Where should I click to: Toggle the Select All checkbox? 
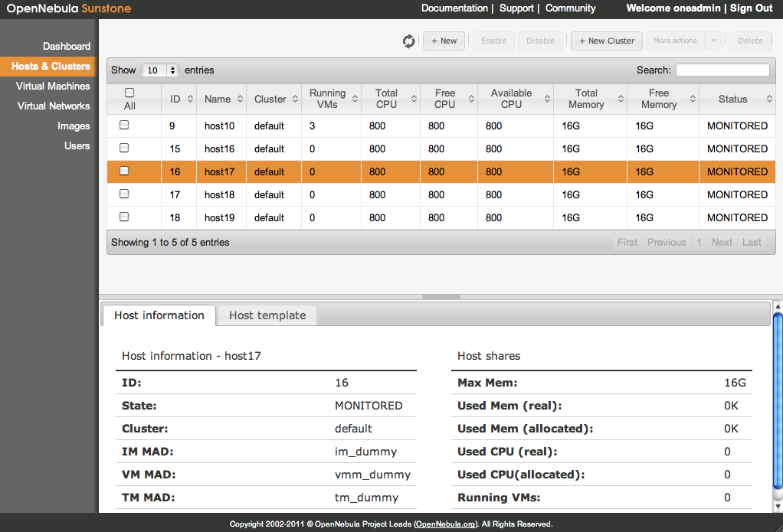point(128,92)
